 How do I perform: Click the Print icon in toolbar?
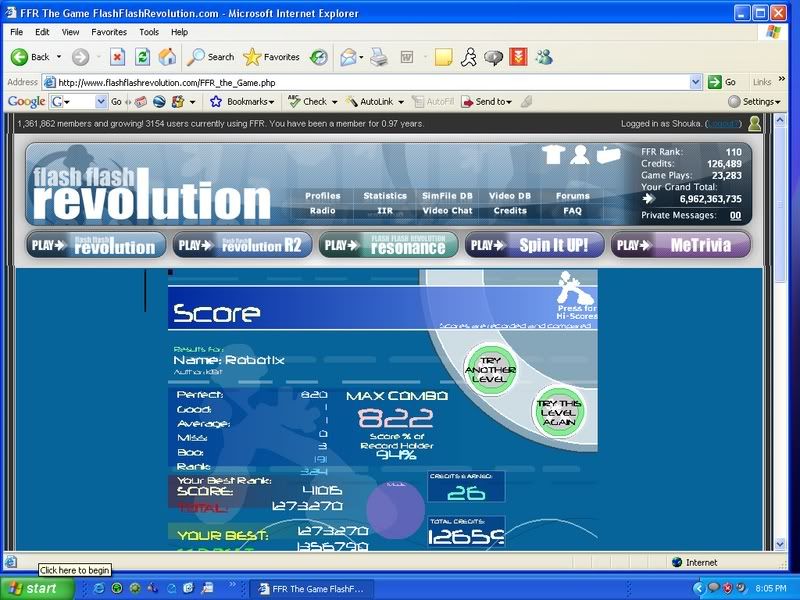click(x=379, y=57)
